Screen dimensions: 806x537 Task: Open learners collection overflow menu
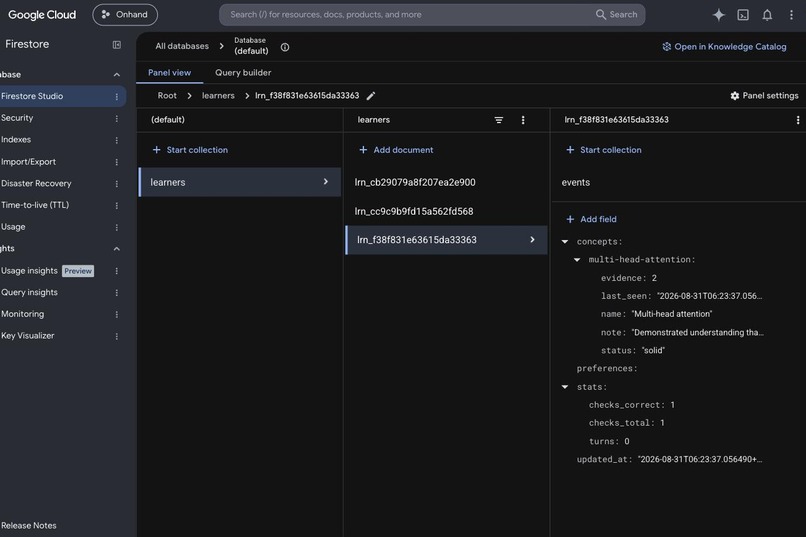tap(523, 120)
